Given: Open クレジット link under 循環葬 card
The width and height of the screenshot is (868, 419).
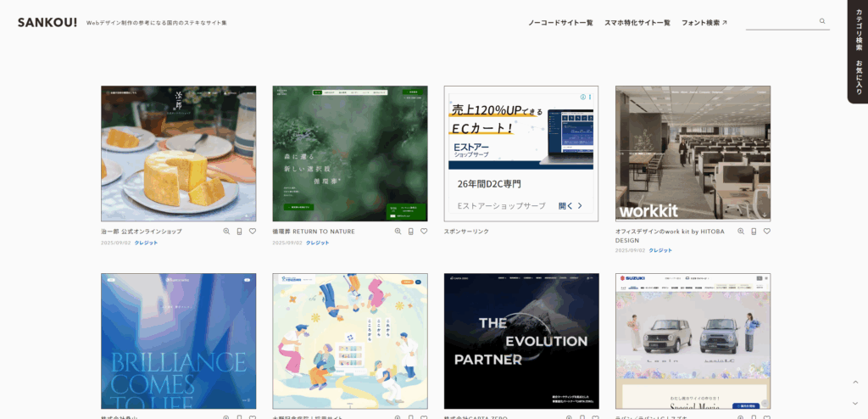Looking at the screenshot, I should pos(318,243).
